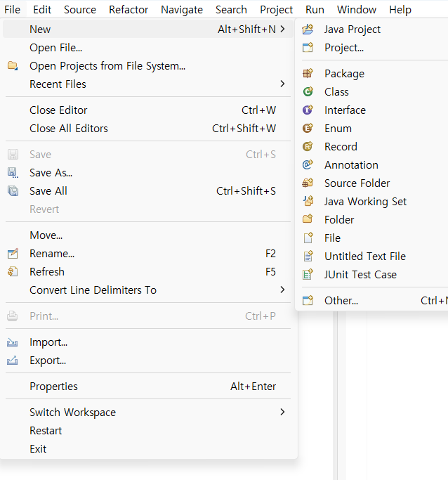Open the File menu

pyautogui.click(x=12, y=10)
